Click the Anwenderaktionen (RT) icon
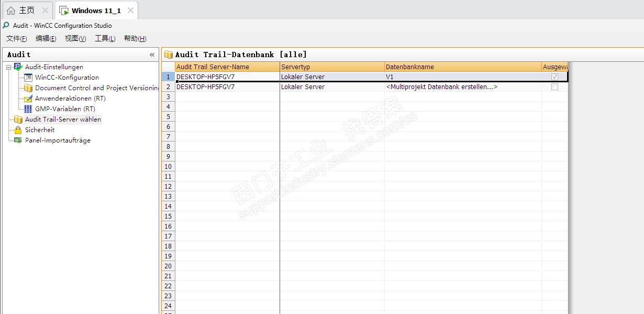 28,99
